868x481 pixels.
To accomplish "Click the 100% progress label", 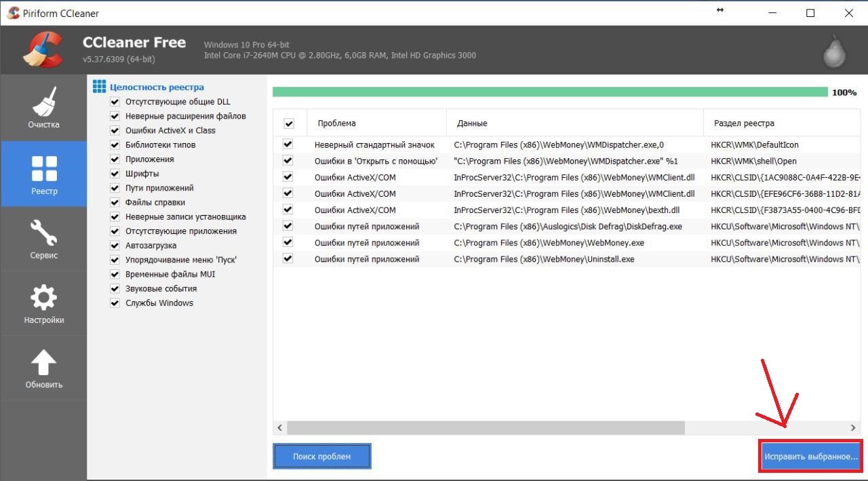I will click(844, 92).
